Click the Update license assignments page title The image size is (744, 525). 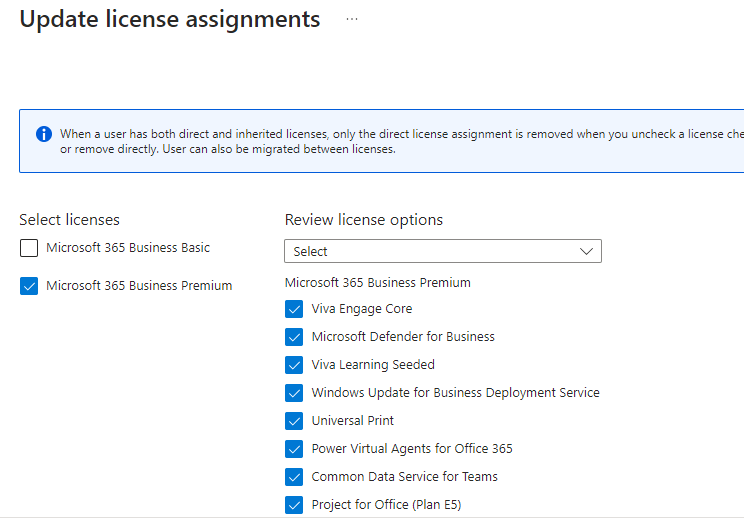tap(170, 20)
